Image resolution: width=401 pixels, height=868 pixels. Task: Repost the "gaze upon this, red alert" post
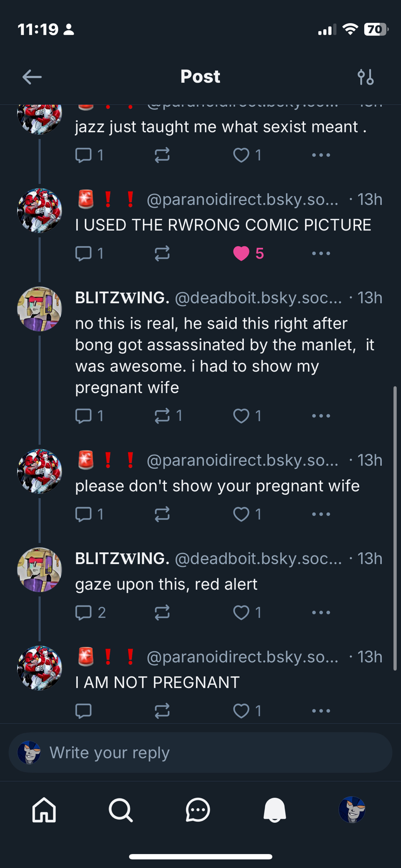point(162,612)
